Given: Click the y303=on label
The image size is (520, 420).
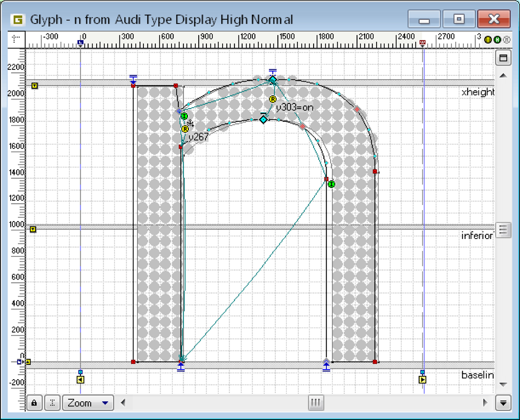Looking at the screenshot, I should point(295,108).
